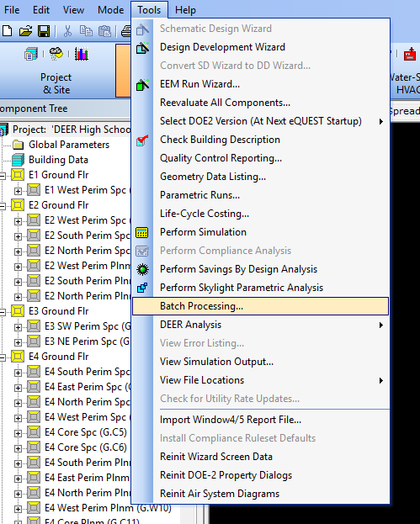The image size is (420, 524).
Task: Choose View Simulation Output... entry
Action: click(x=260, y=362)
